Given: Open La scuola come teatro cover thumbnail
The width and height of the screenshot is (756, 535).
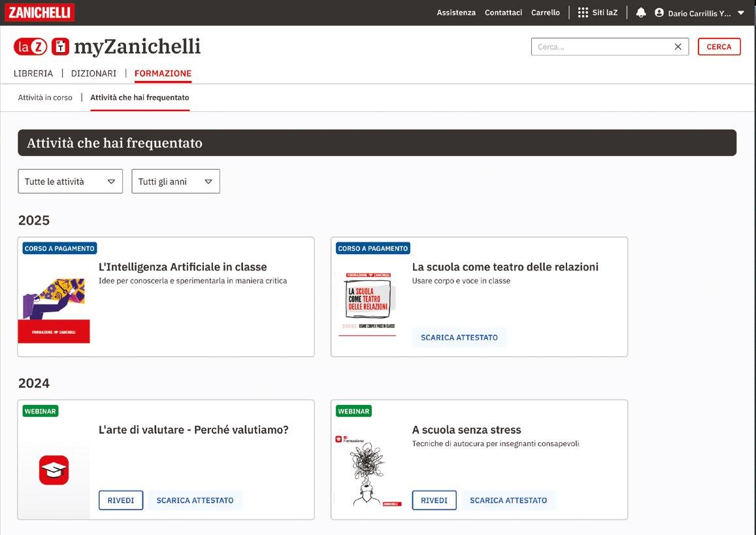Looking at the screenshot, I should [367, 304].
